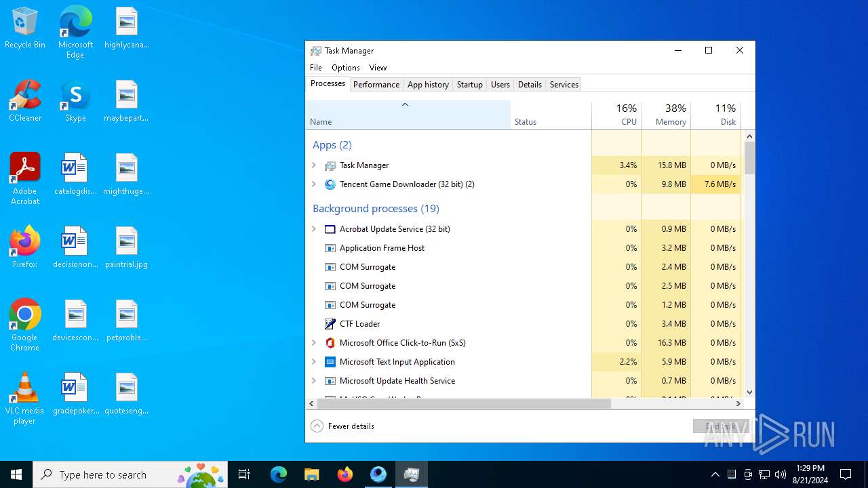Image resolution: width=868 pixels, height=488 pixels.
Task: Expand the Tencent Game Downloader process group
Action: coord(314,184)
